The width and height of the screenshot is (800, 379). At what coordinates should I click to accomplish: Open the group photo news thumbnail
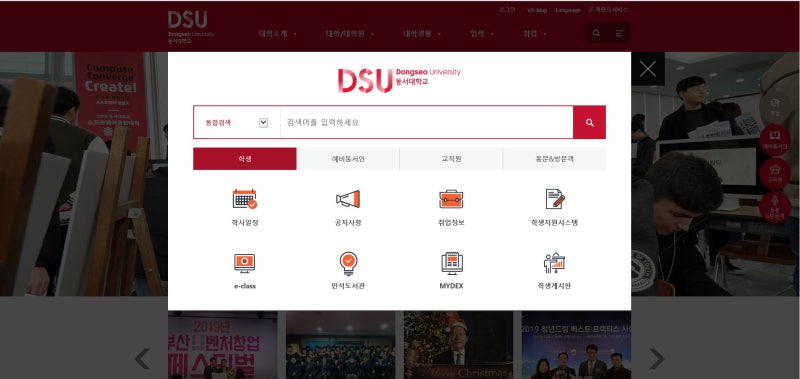click(x=340, y=345)
